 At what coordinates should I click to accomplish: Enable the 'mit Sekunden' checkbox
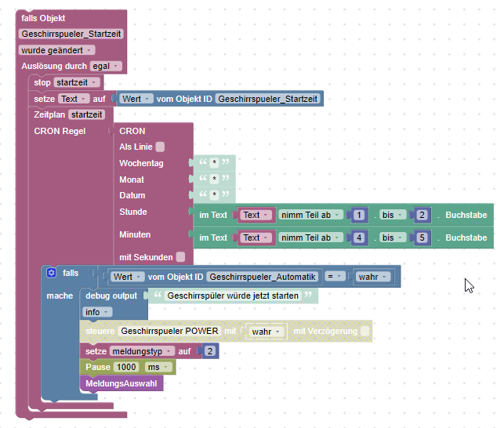pyautogui.click(x=180, y=257)
